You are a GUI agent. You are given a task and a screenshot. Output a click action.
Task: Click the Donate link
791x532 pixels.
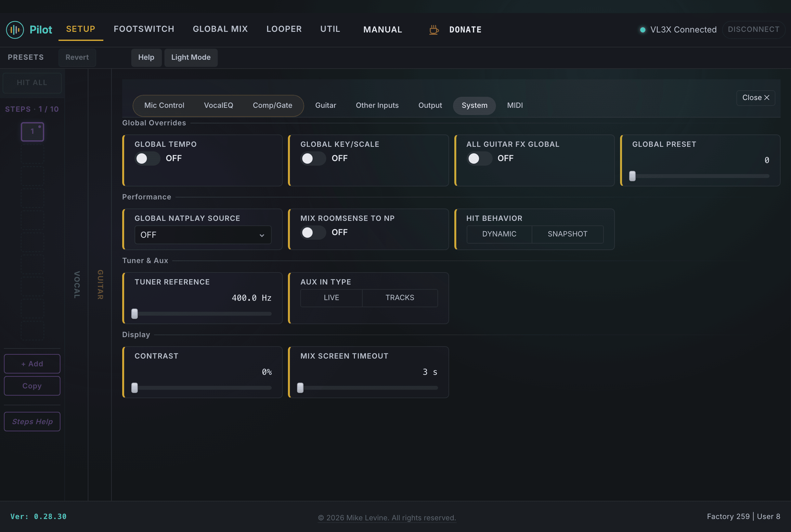[x=465, y=30]
